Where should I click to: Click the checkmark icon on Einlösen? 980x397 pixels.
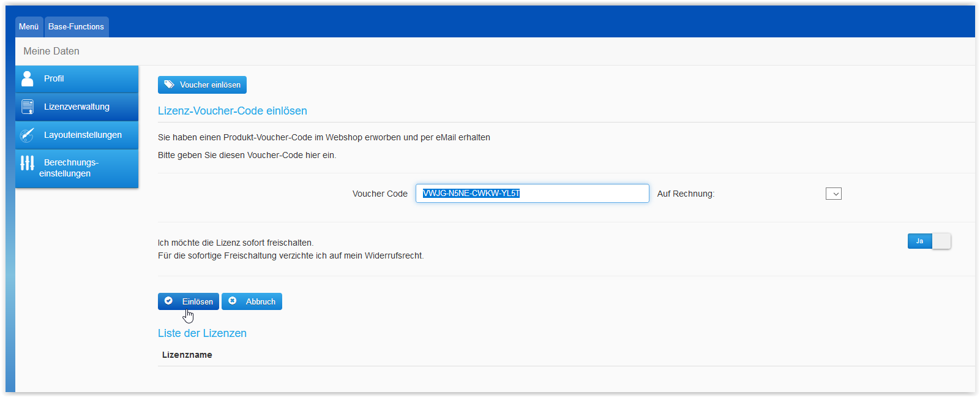click(169, 301)
